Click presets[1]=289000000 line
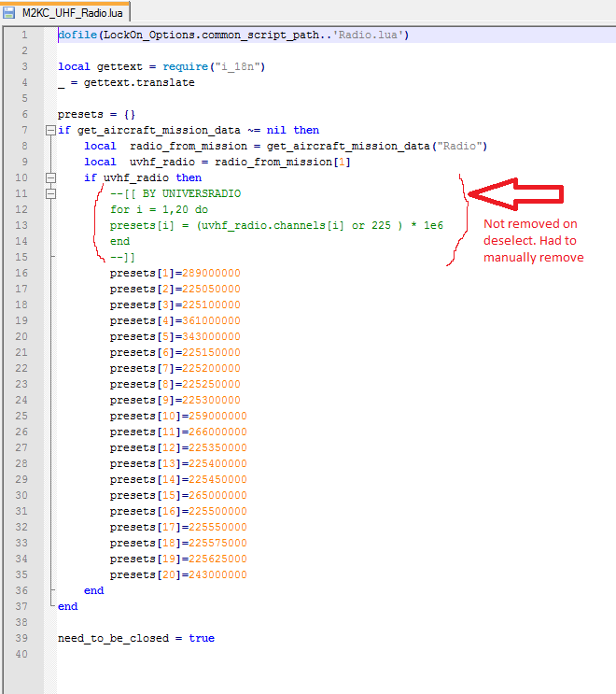Image resolution: width=616 pixels, height=694 pixels. click(175, 273)
